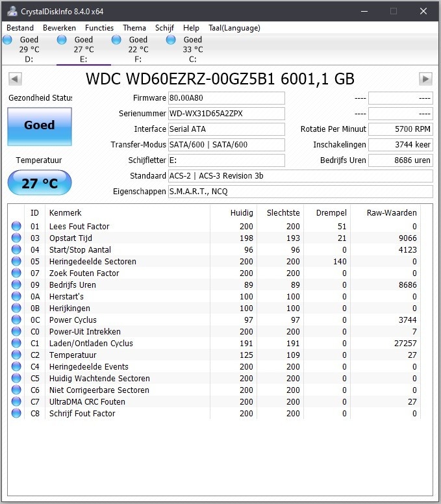Viewport: 441px width, 504px height.
Task: Click status icon for UltraDMA CRC Fouten
Action: pyautogui.click(x=16, y=401)
